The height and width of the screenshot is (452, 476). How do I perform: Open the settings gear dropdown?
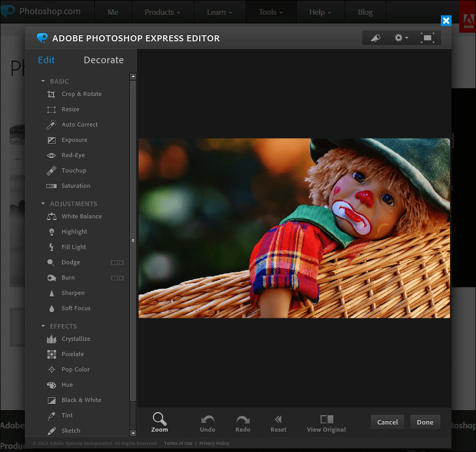tap(401, 38)
